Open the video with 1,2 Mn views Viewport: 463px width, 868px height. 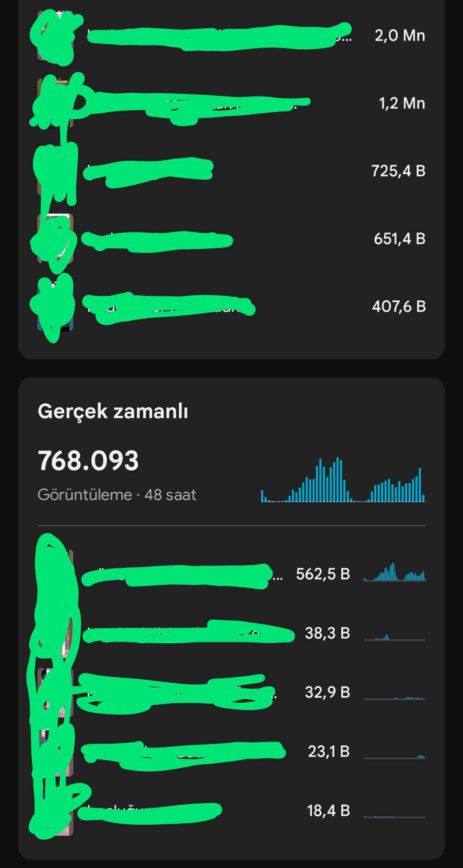click(231, 103)
